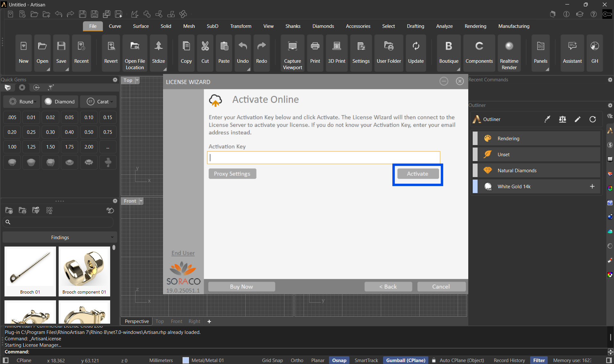Expand the White Gold 14k plus button
The width and height of the screenshot is (614, 364).
pyautogui.click(x=592, y=186)
